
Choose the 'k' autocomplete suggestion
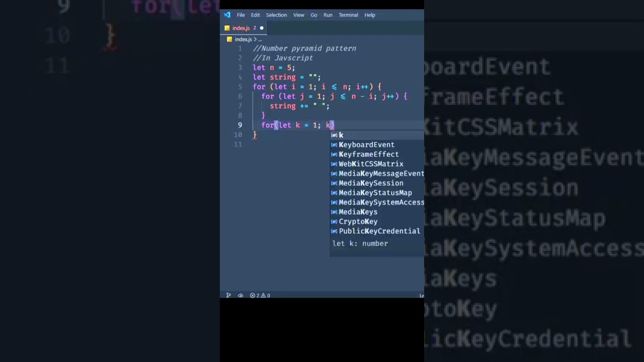click(x=377, y=135)
